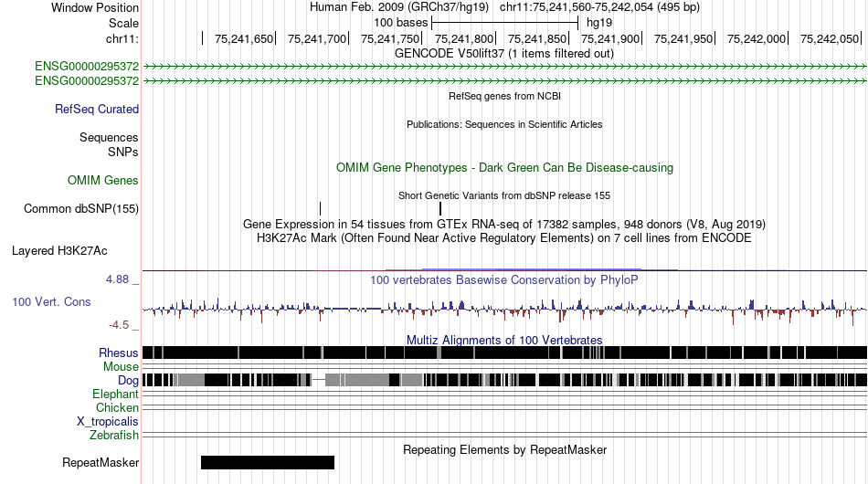This screenshot has height=484, width=868.
Task: Click the 4.88 PhyloP upper axis value
Action: (x=117, y=279)
